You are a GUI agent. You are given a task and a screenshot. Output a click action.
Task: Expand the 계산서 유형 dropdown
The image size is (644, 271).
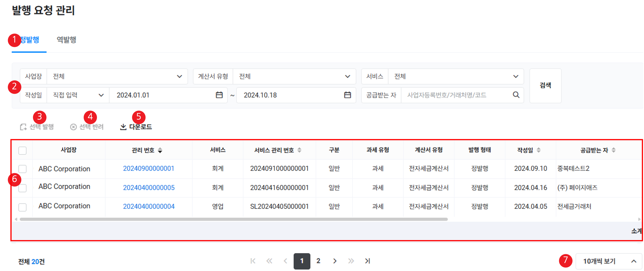pyautogui.click(x=347, y=76)
